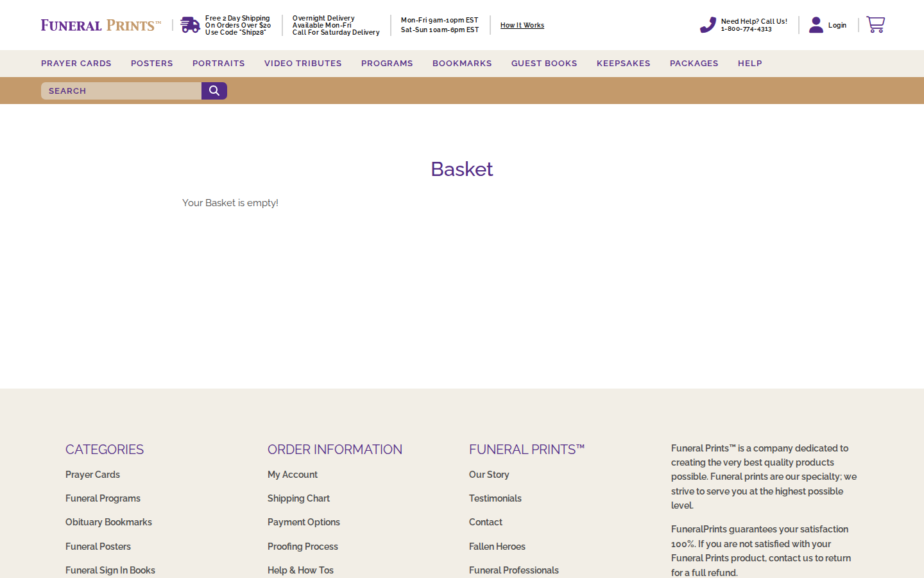Visit the Testimonials footer link
Viewport: 924px width, 578px height.
[x=495, y=498]
